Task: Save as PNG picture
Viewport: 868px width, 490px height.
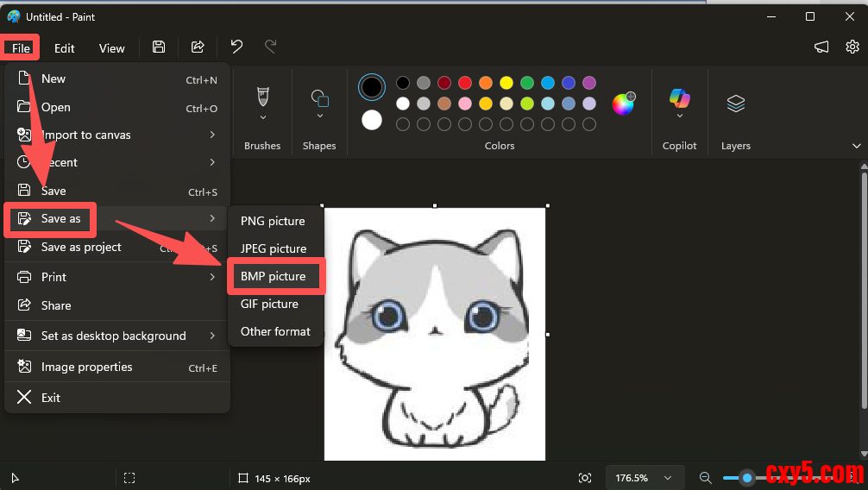Action: click(275, 221)
